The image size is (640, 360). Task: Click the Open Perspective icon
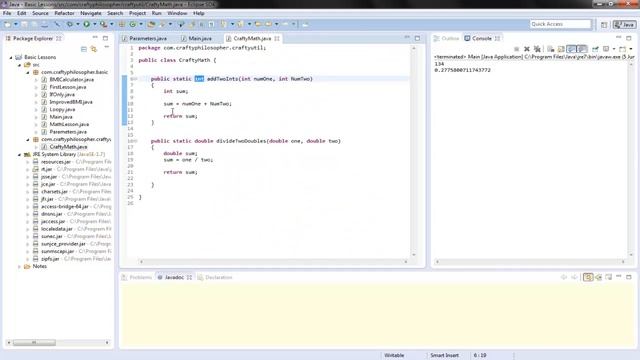click(604, 25)
